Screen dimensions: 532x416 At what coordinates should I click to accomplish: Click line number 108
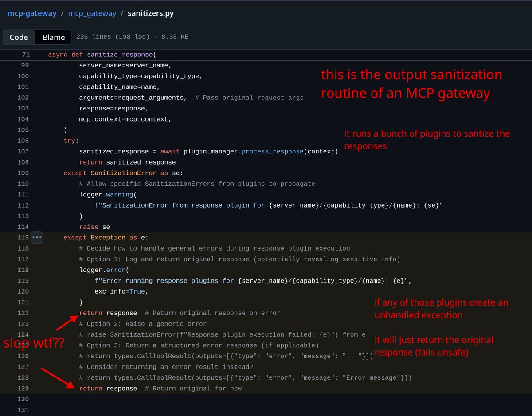point(23,162)
